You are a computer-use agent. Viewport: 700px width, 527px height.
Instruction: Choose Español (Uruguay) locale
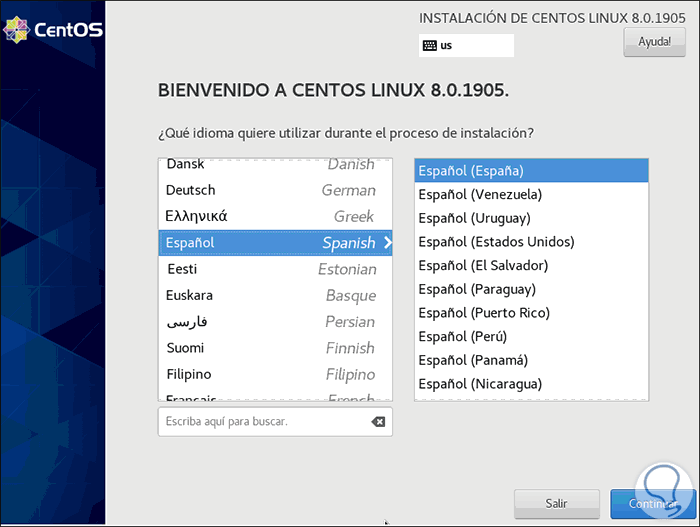point(531,218)
